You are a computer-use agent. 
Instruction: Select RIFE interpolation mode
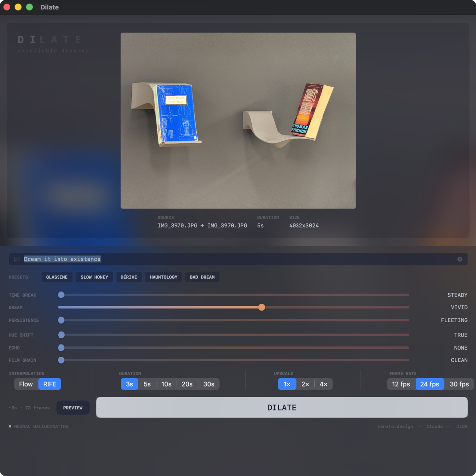[x=50, y=384]
